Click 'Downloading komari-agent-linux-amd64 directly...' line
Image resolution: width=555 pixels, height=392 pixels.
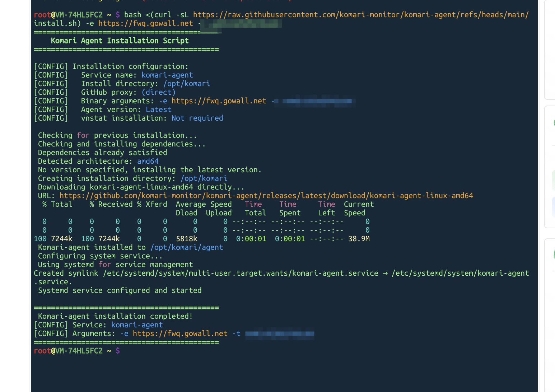[141, 187]
